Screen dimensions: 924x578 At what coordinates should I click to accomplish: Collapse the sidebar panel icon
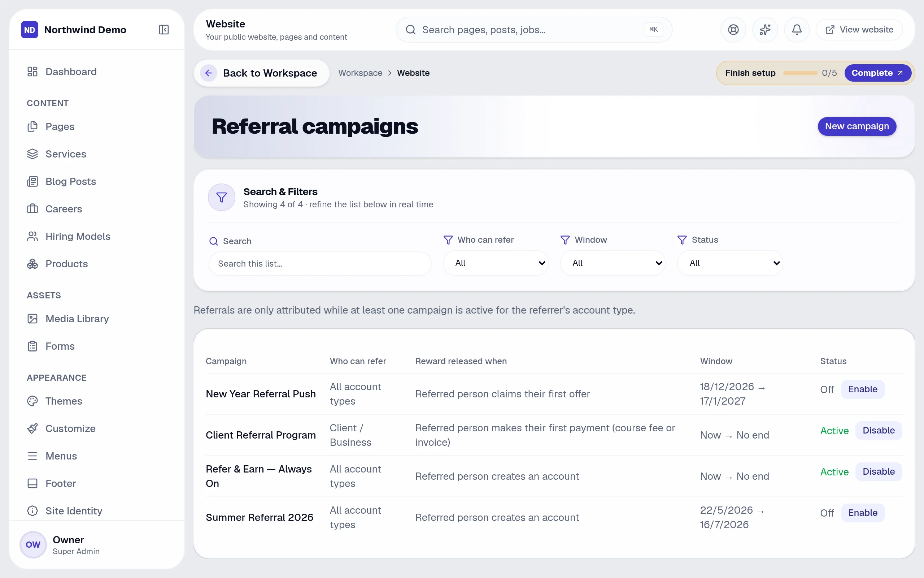[x=164, y=29]
